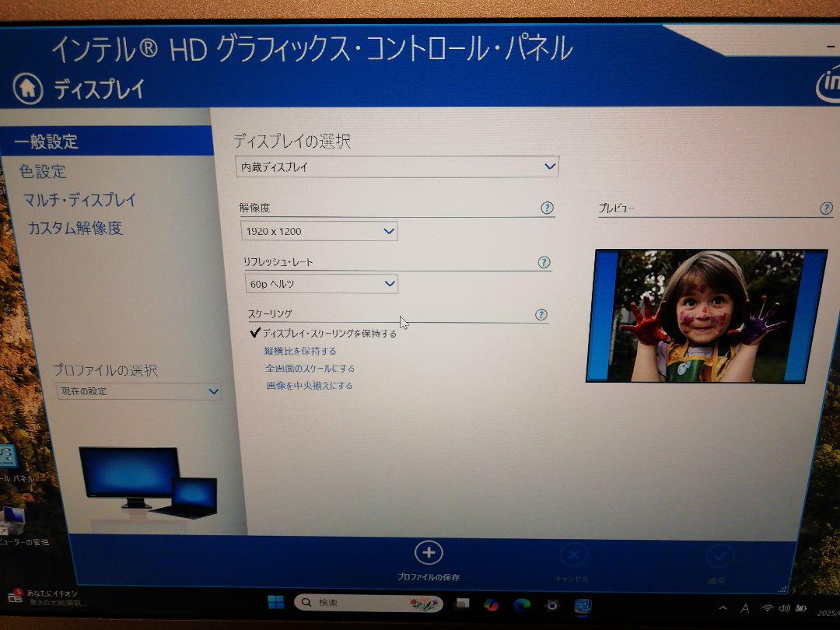Click the plus icon to save profile
Screen dimensions: 840x630
pos(429,553)
